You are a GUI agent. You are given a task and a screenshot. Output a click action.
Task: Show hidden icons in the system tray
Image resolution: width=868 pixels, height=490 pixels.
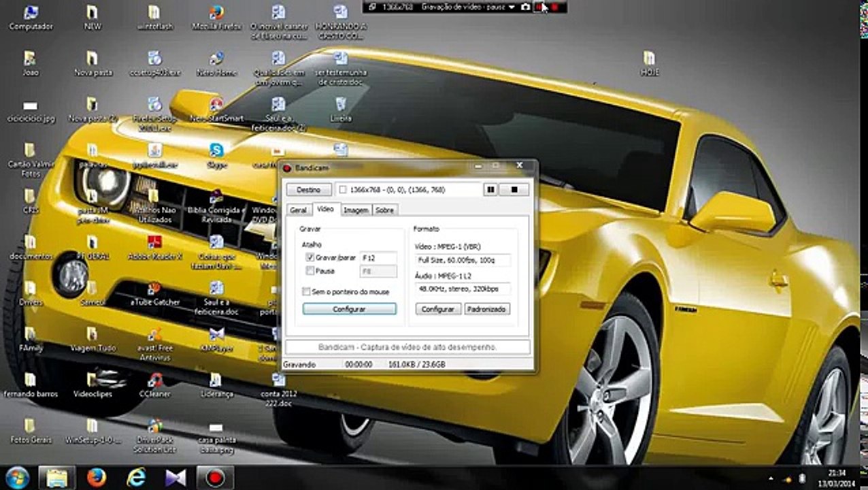point(771,478)
